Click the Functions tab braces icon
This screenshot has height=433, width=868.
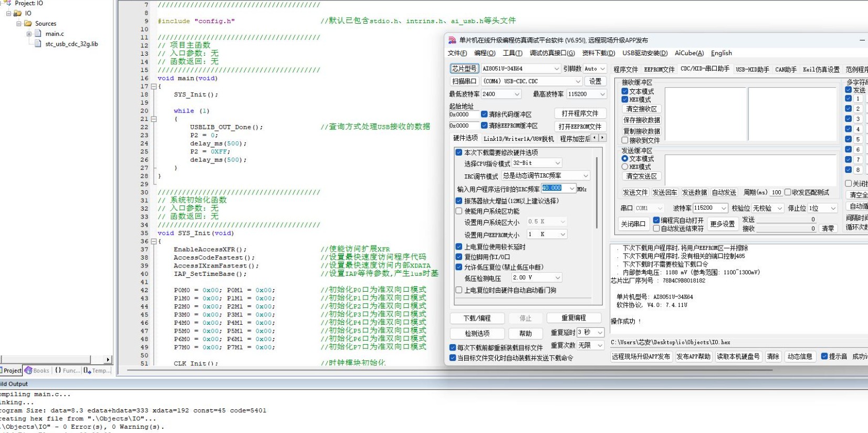(x=58, y=370)
